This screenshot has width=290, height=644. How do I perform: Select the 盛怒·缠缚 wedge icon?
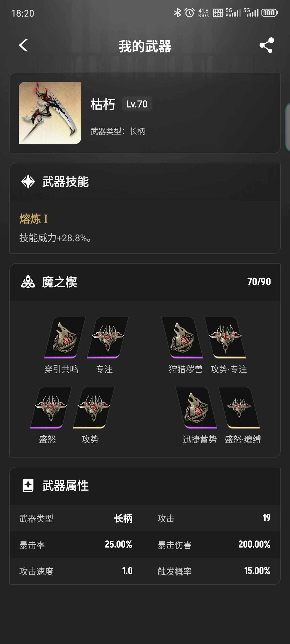click(239, 408)
